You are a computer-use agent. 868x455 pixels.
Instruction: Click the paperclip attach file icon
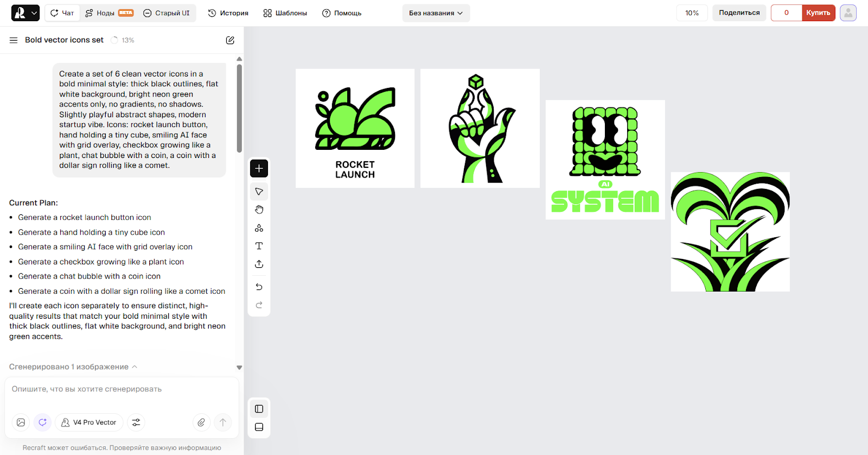(201, 422)
